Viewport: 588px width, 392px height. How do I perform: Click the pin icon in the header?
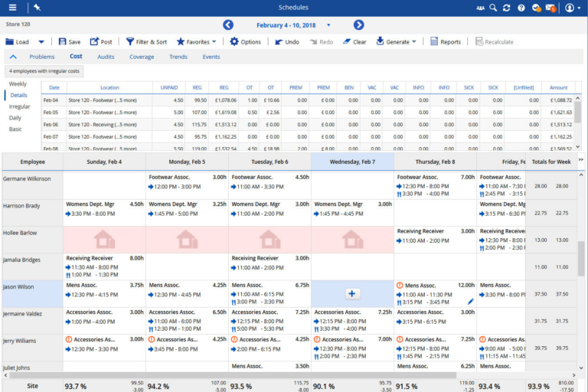[x=38, y=8]
